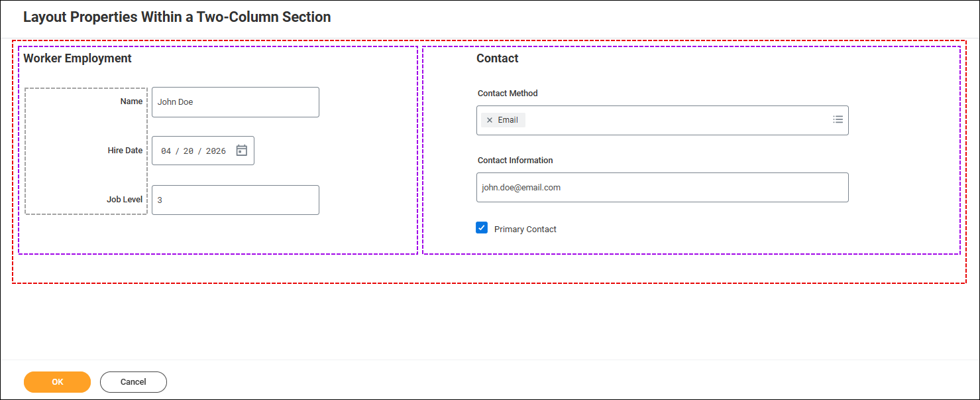This screenshot has width=980, height=400.
Task: Click the 'Hire Date' field label
Action: tap(125, 151)
